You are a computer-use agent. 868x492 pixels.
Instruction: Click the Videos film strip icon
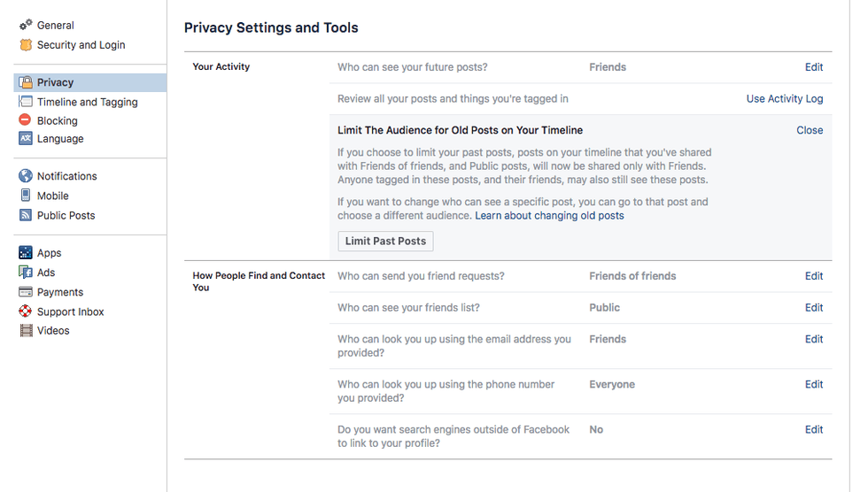[x=26, y=331]
